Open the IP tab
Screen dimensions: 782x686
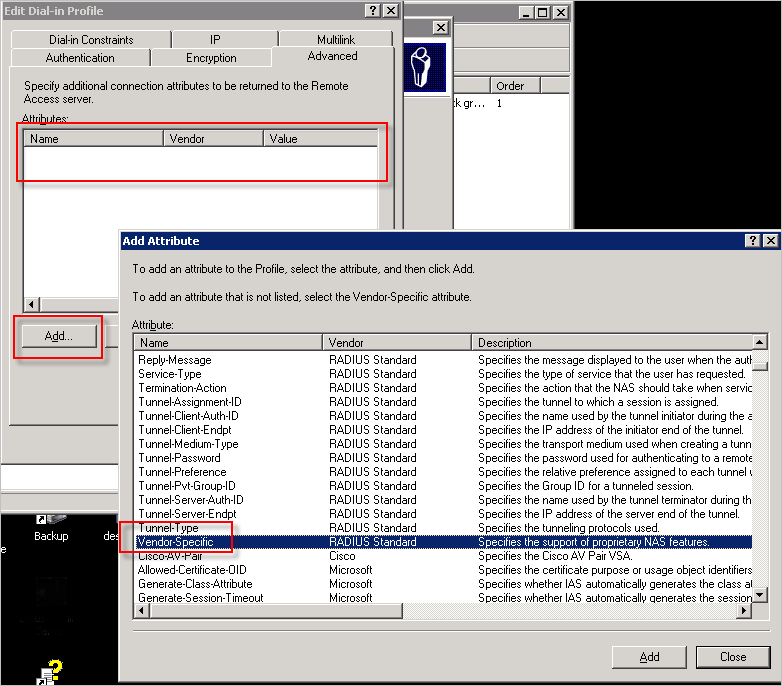pos(215,40)
